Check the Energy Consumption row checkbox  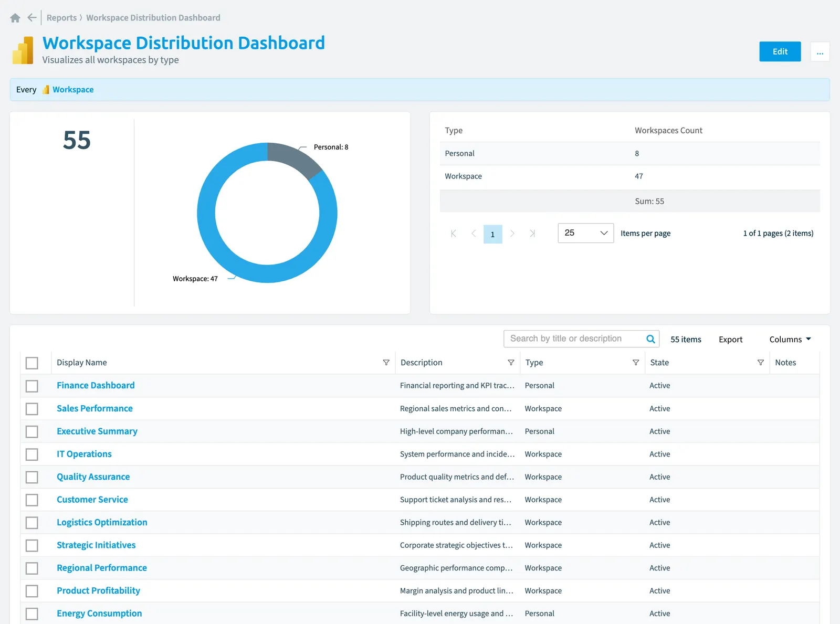coord(32,614)
